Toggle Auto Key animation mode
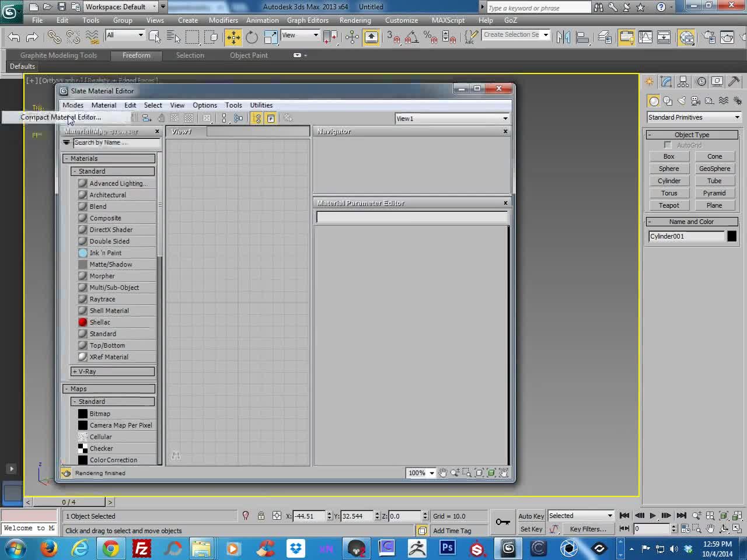Screen dimensions: 747x560 tap(530, 516)
